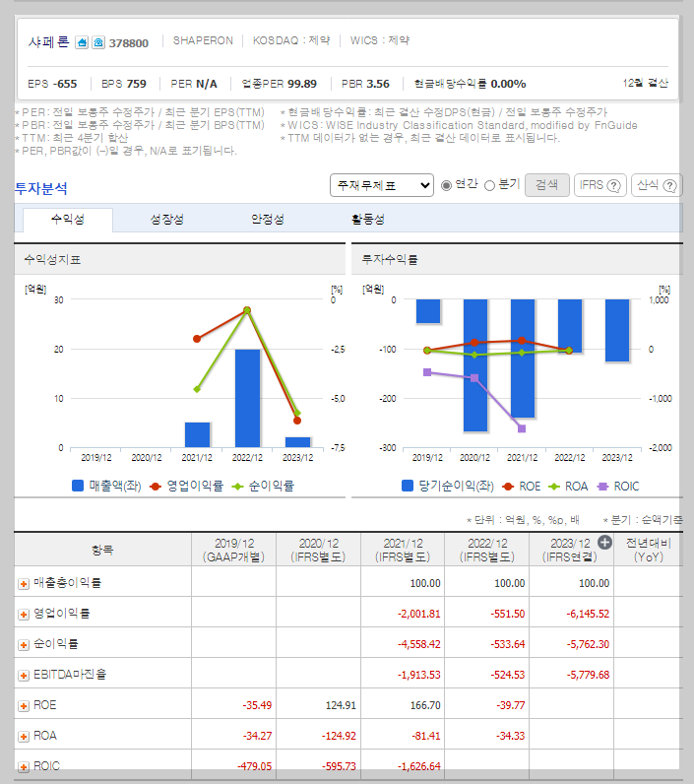Image resolution: width=694 pixels, height=784 pixels.
Task: Click the question mark icon in IFRS button
Action: click(x=613, y=185)
